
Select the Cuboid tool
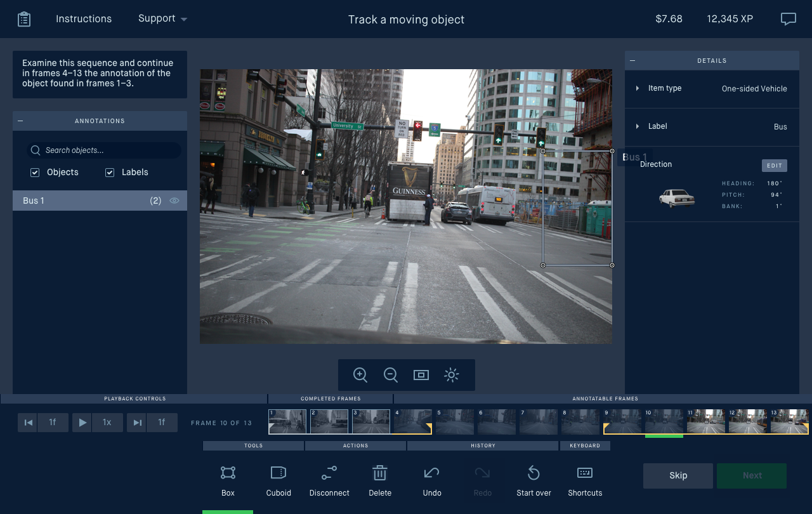[x=278, y=480]
